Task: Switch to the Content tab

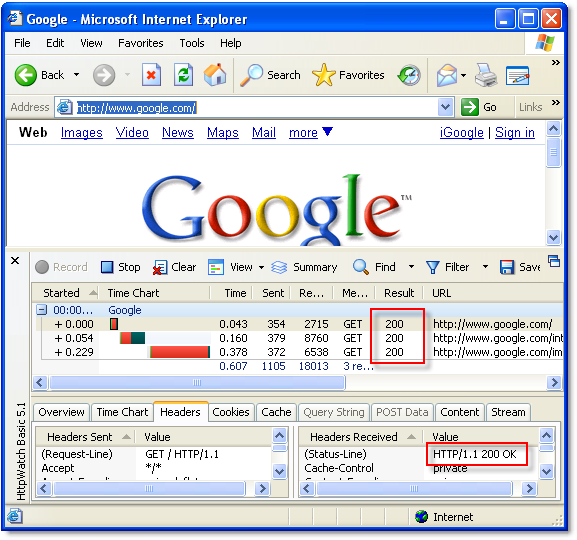Action: coord(460,412)
